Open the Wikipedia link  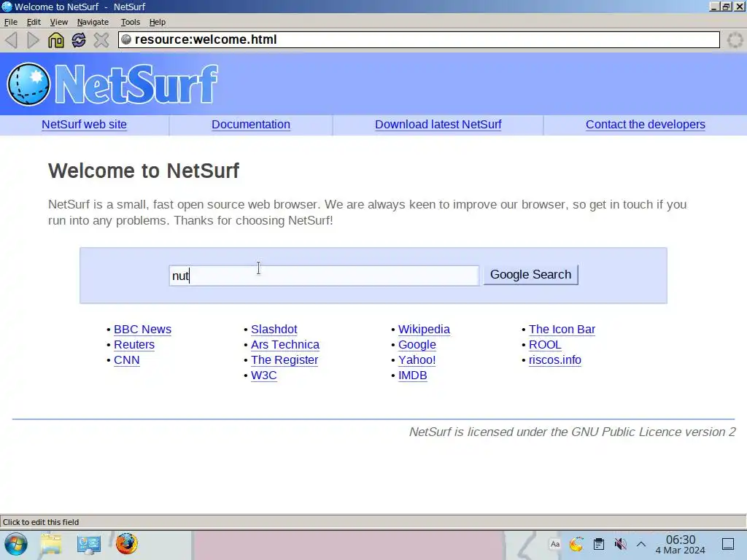pos(424,329)
